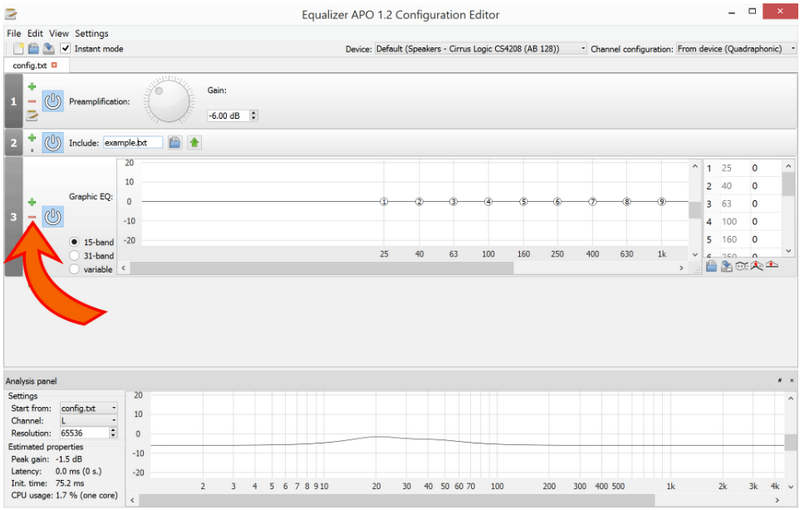Screen dimensions: 800x510
Task: Select the 31-band radio option
Action: pyautogui.click(x=74, y=256)
